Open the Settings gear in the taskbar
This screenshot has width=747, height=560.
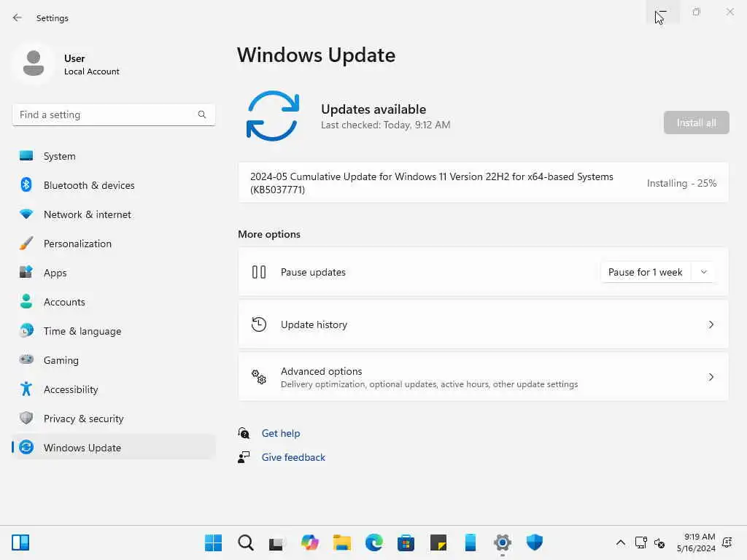tap(503, 542)
